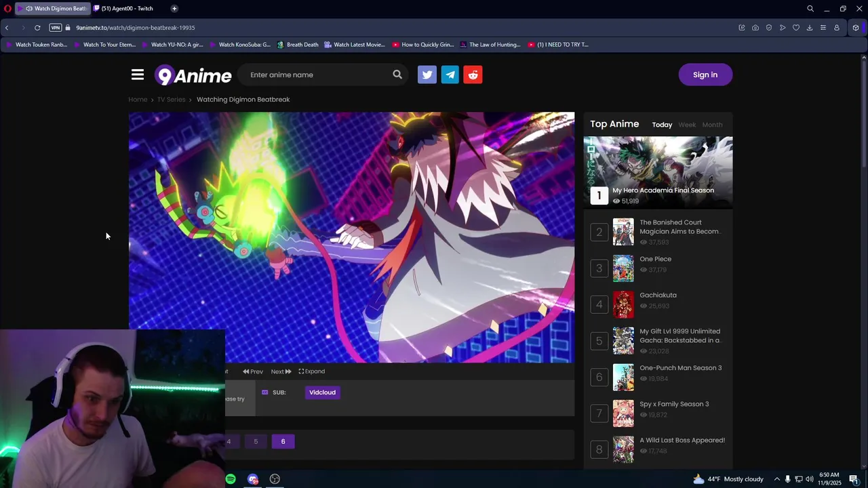Open I NEED TO TRY T... bookmark
Image resolution: width=868 pixels, height=488 pixels.
coord(557,45)
